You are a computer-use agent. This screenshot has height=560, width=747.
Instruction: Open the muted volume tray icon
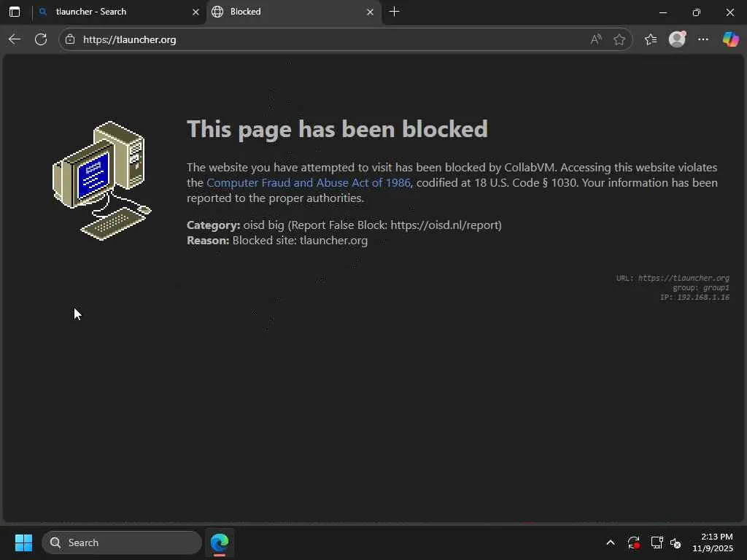(676, 542)
